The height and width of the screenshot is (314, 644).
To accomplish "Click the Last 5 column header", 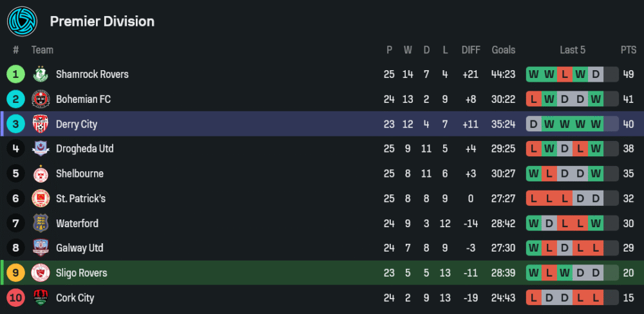I will point(573,50).
